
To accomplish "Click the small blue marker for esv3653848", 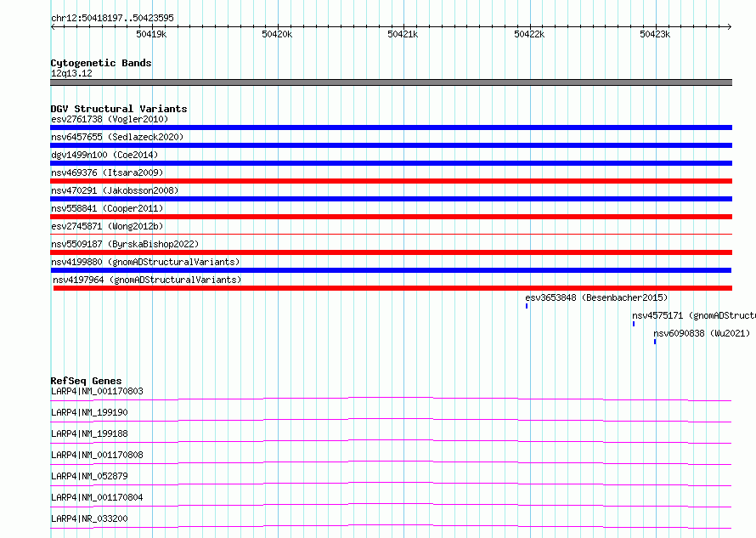I will tap(527, 306).
